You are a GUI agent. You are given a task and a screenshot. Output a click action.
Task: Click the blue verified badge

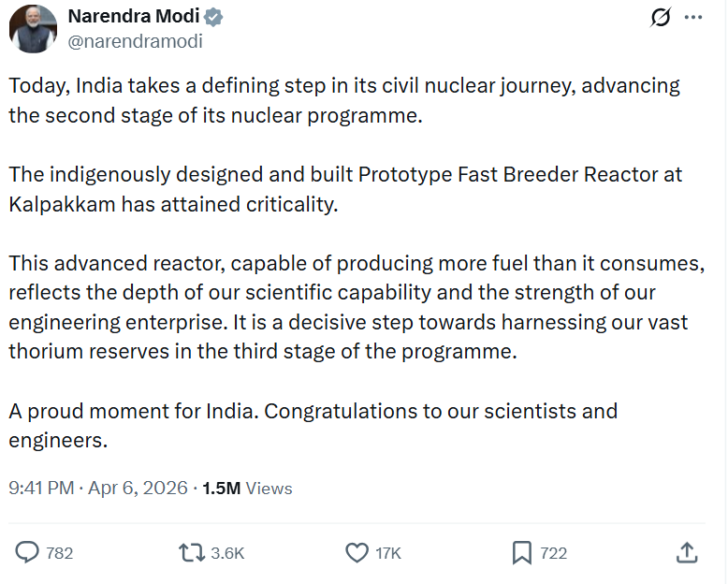click(213, 17)
